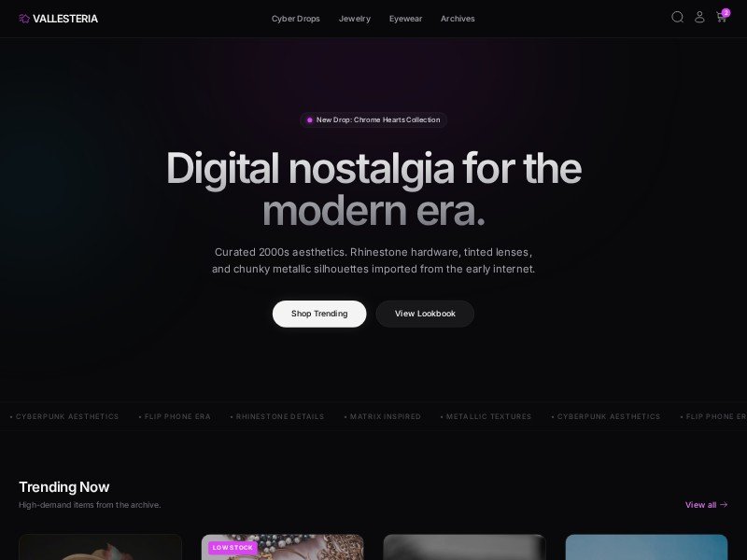This screenshot has width=747, height=560.
Task: Click the arrow beside View all
Action: click(x=724, y=504)
